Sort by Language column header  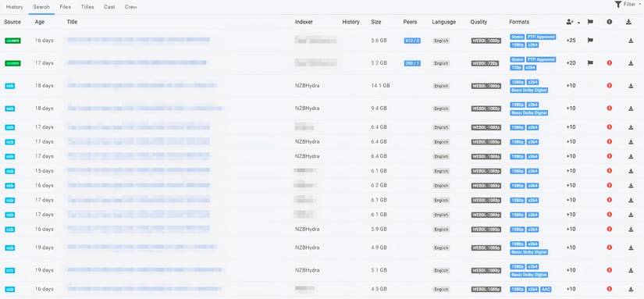click(x=444, y=22)
